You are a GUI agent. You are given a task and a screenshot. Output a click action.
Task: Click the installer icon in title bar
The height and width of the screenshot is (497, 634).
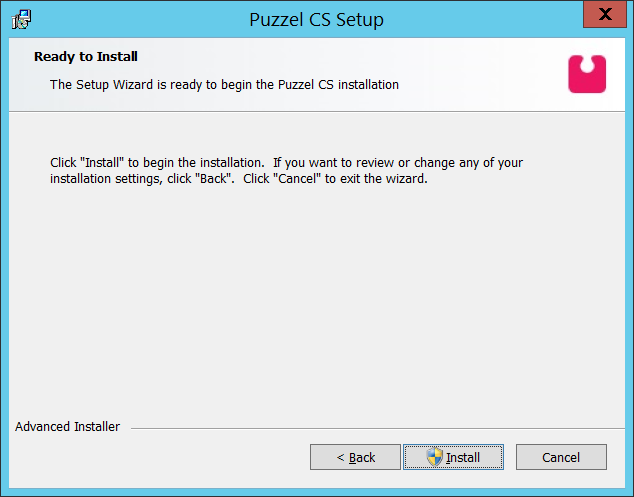tap(20, 19)
